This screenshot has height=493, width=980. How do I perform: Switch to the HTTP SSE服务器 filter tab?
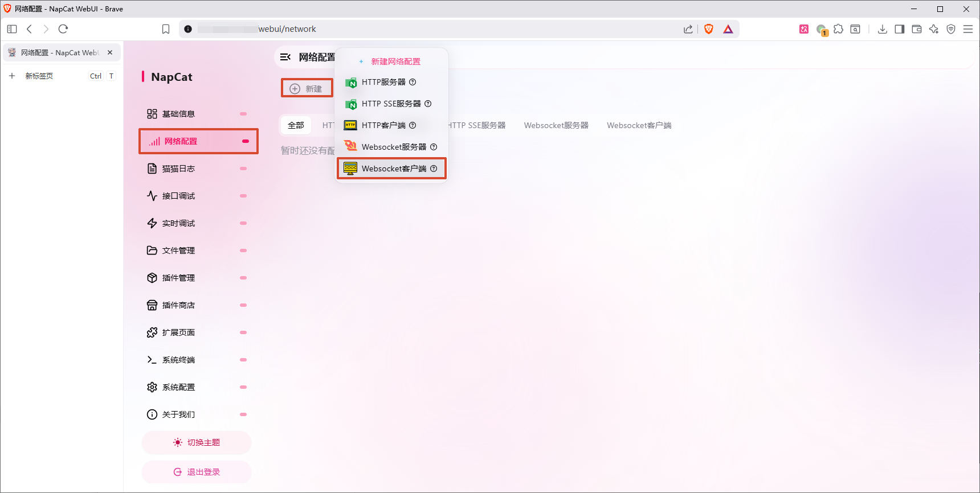tap(476, 125)
